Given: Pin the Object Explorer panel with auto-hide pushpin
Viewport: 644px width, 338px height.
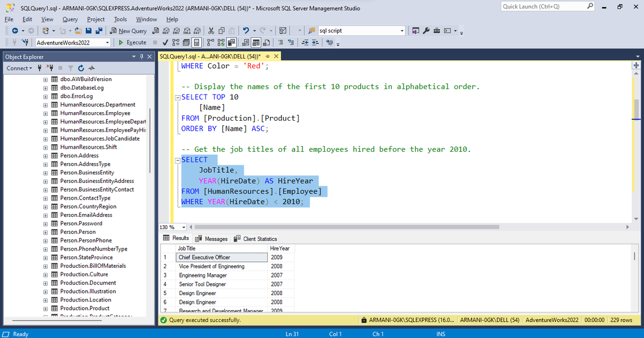Looking at the screenshot, I should click(x=141, y=57).
